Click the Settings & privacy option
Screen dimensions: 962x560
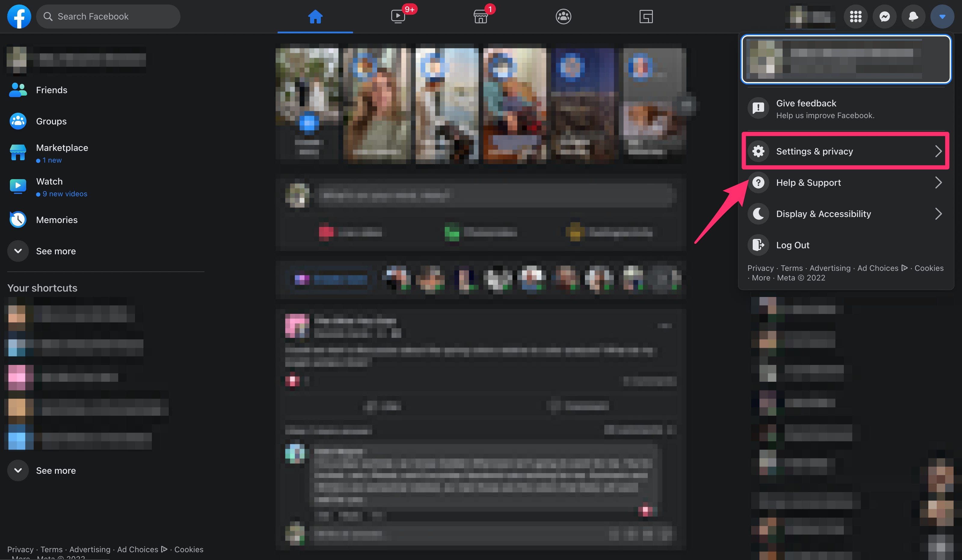point(846,151)
